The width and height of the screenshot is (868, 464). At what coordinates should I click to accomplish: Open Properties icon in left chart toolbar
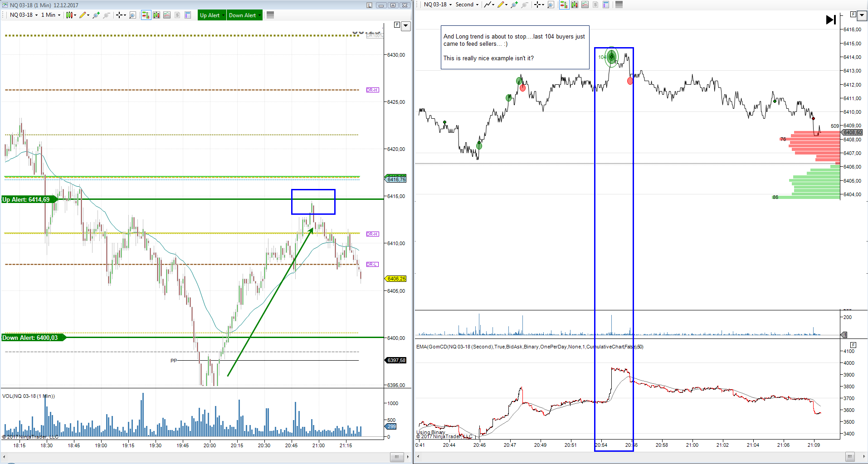pos(188,15)
